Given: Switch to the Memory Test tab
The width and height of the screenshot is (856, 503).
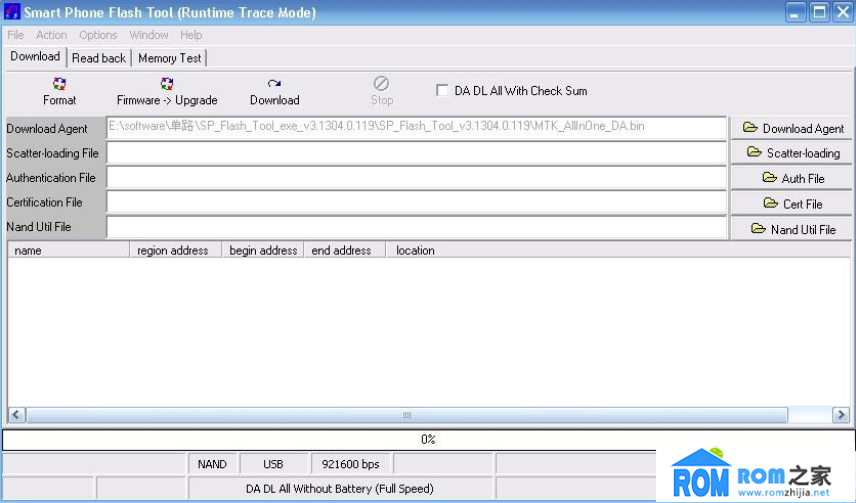Looking at the screenshot, I should pyautogui.click(x=169, y=58).
